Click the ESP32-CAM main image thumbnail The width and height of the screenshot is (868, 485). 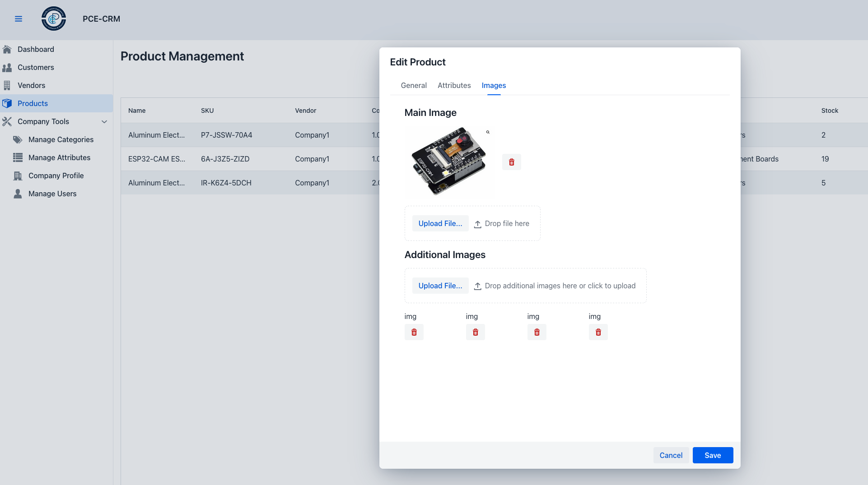448,161
